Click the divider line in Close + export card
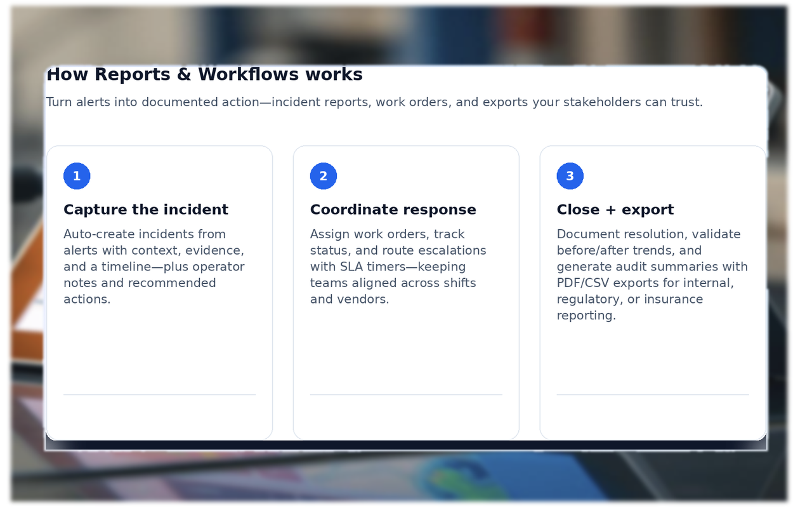Screen dimensions: 812x508 pyautogui.click(x=652, y=395)
